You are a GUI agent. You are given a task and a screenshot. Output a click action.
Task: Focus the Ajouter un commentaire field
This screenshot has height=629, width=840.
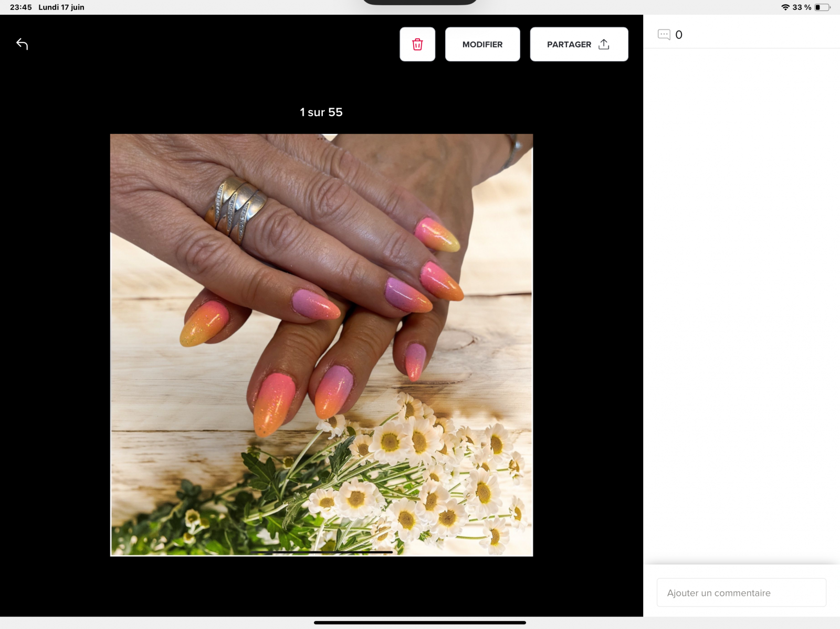tap(741, 593)
